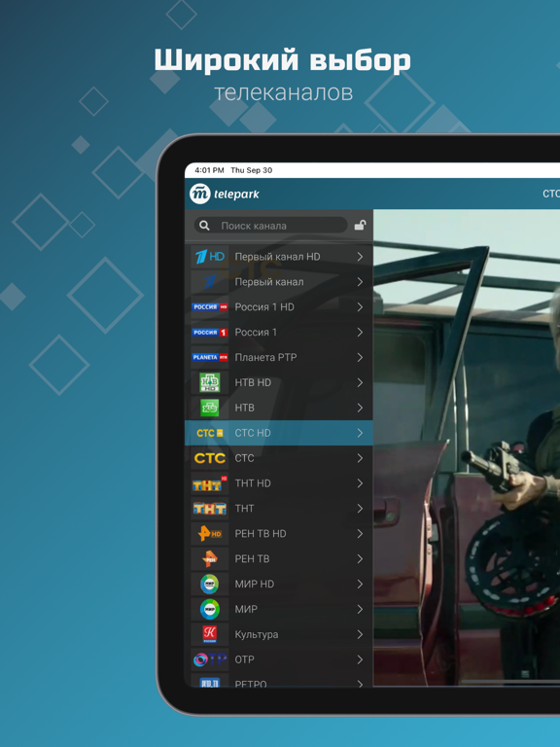Select channel name НТВ HD
The width and height of the screenshot is (560, 747).
pos(253,382)
